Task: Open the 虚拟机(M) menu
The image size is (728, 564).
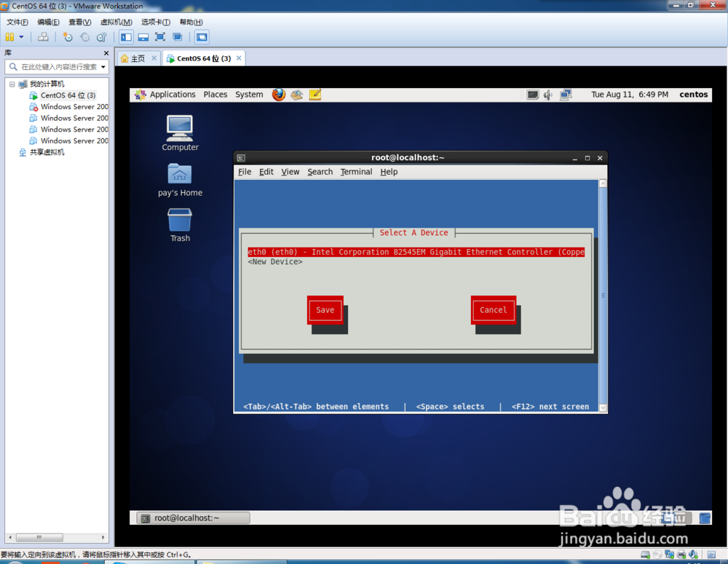Action: [x=116, y=22]
